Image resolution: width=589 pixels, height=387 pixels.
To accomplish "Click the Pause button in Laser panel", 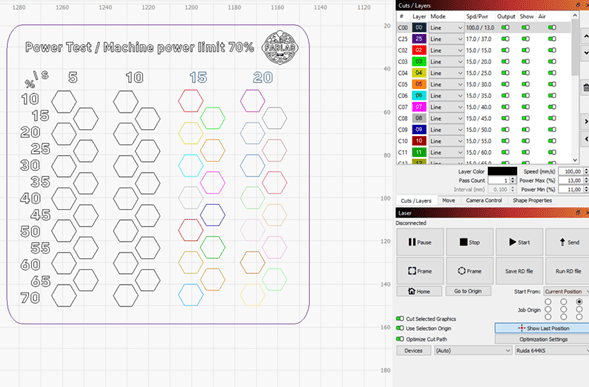I will click(420, 242).
